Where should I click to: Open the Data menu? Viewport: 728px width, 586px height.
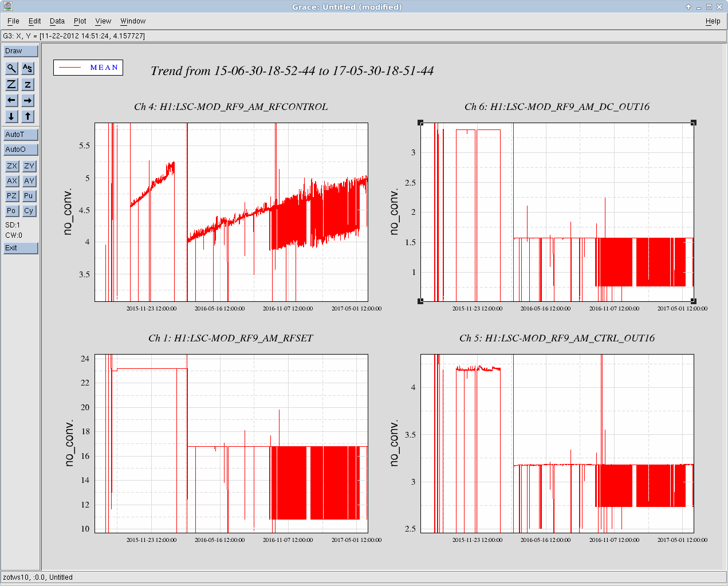click(57, 21)
